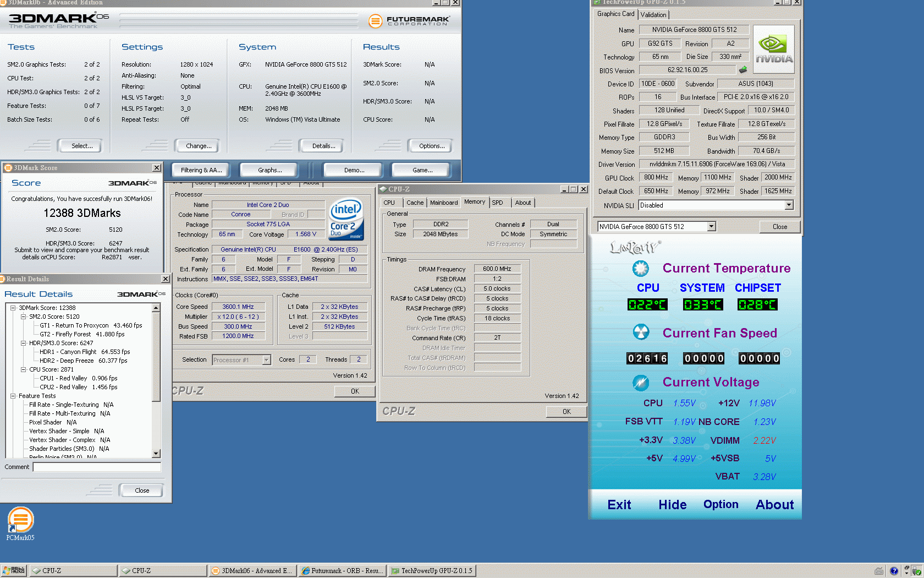Click the Futuremark Corporation logo
924x578 pixels.
[x=409, y=21]
